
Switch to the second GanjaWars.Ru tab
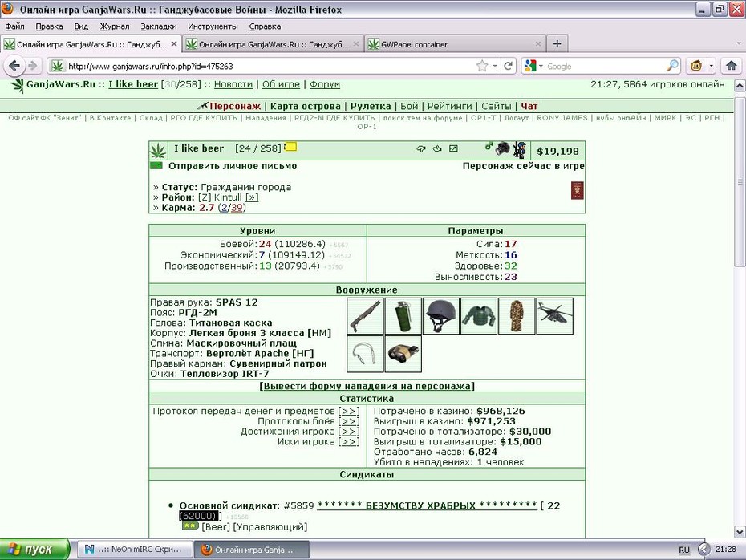click(x=273, y=44)
